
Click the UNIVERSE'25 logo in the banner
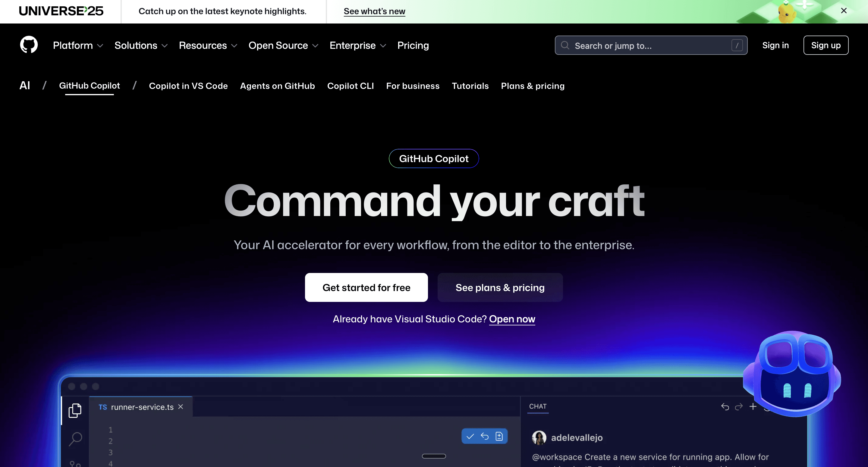click(x=61, y=11)
